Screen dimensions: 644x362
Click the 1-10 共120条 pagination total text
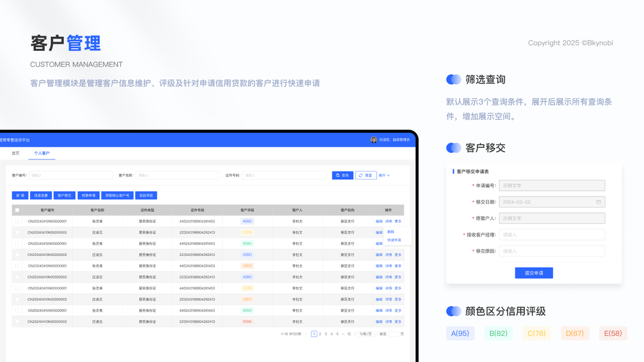[x=291, y=334]
